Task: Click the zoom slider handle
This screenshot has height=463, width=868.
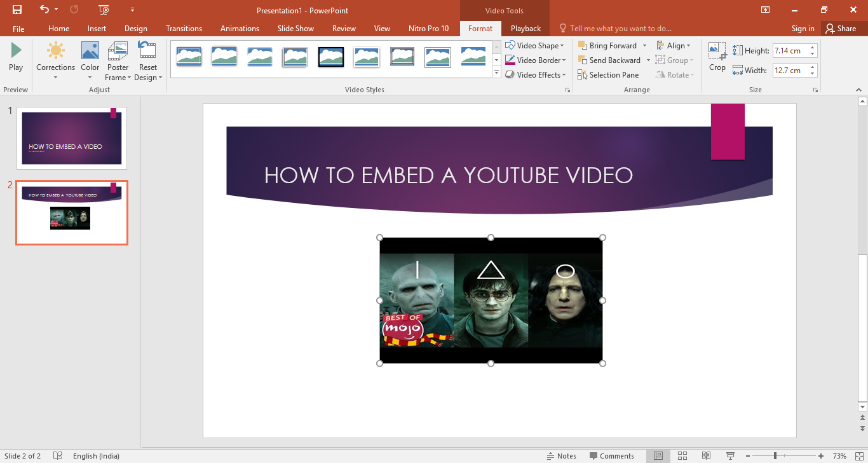Action: pyautogui.click(x=775, y=456)
